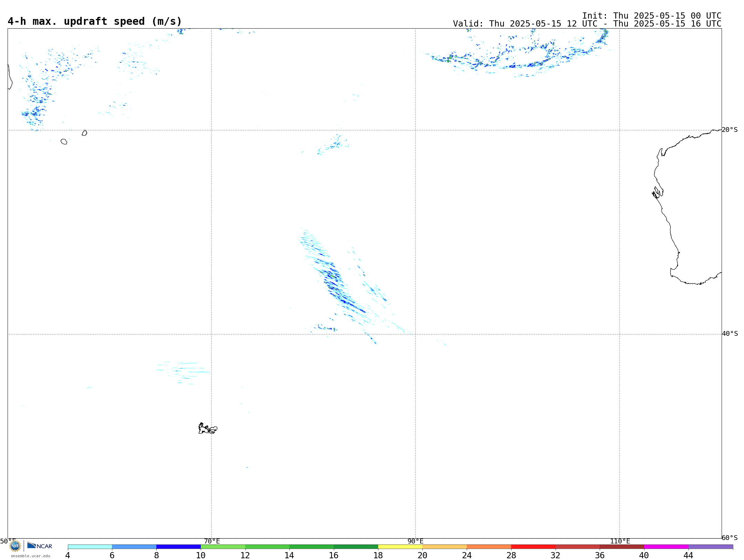Viewport: 744px width, 560px height.
Task: Click the light cyan 4-6 m/s swatch
Action: (90, 547)
